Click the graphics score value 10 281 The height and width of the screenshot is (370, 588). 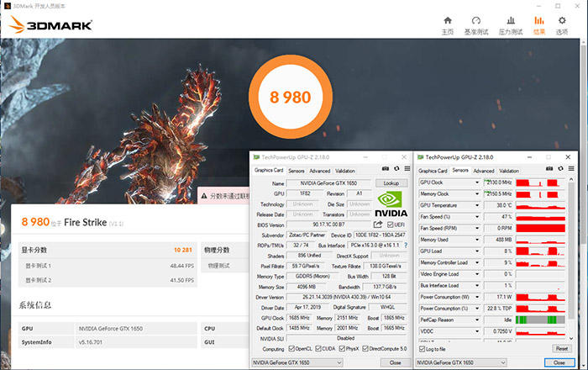point(182,250)
